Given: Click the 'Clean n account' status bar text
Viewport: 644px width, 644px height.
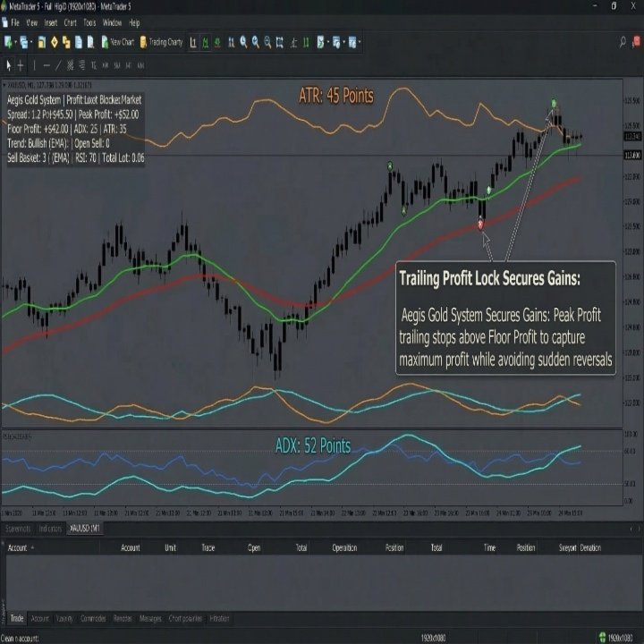Looking at the screenshot, I should 20,639.
